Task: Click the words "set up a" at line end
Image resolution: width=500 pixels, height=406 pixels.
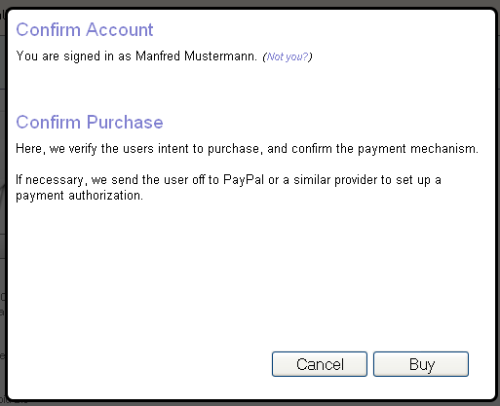Action: pos(419,180)
